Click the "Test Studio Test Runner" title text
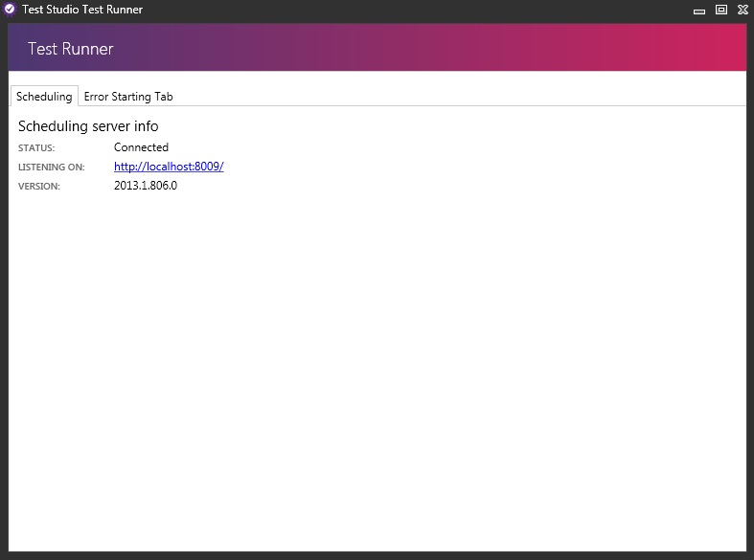 tap(82, 10)
